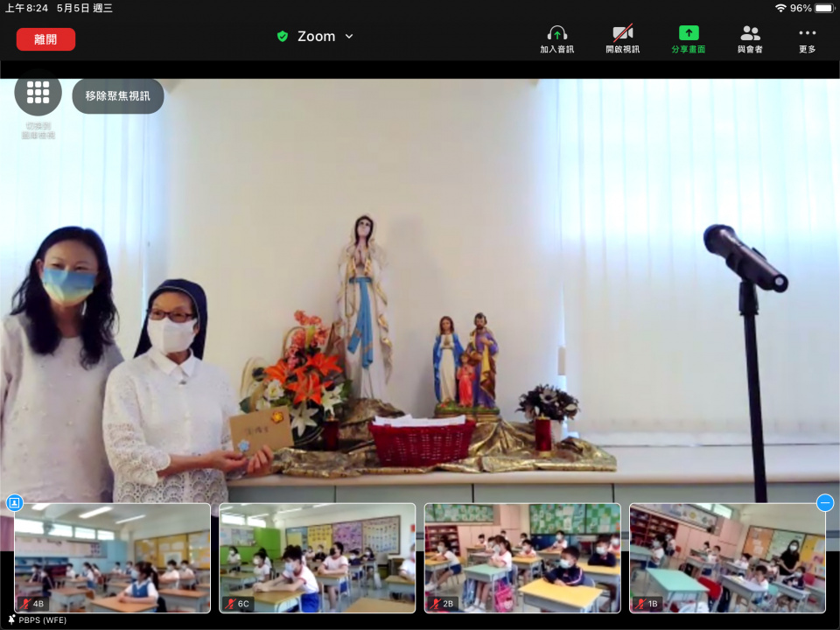The height and width of the screenshot is (630, 840).
Task: Select the 2B classroom video thumbnail
Action: [x=522, y=556]
